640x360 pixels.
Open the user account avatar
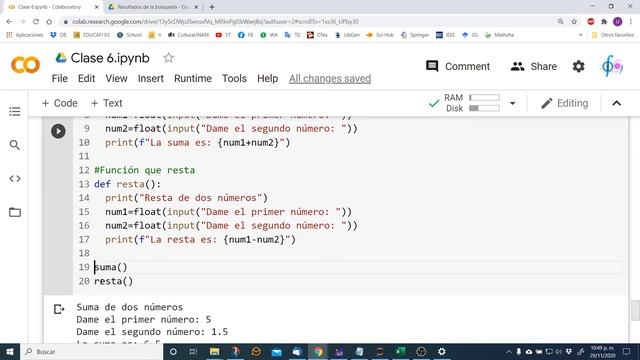(x=612, y=66)
